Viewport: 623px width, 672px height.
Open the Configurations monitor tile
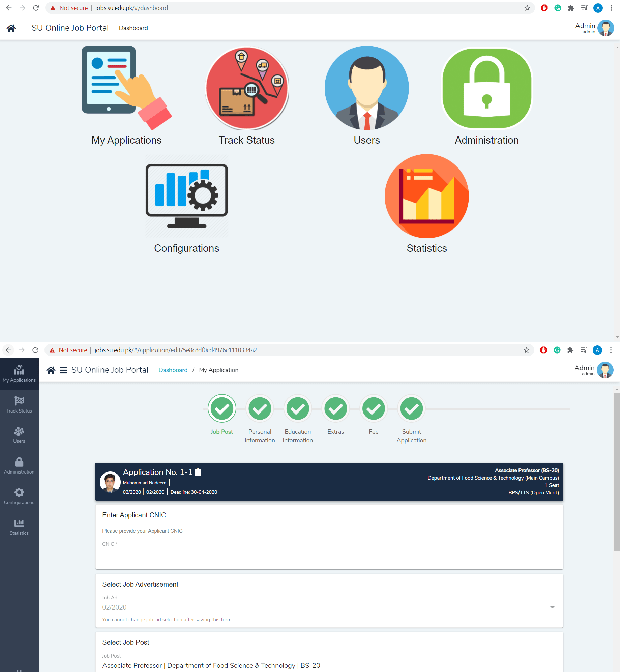pyautogui.click(x=187, y=204)
